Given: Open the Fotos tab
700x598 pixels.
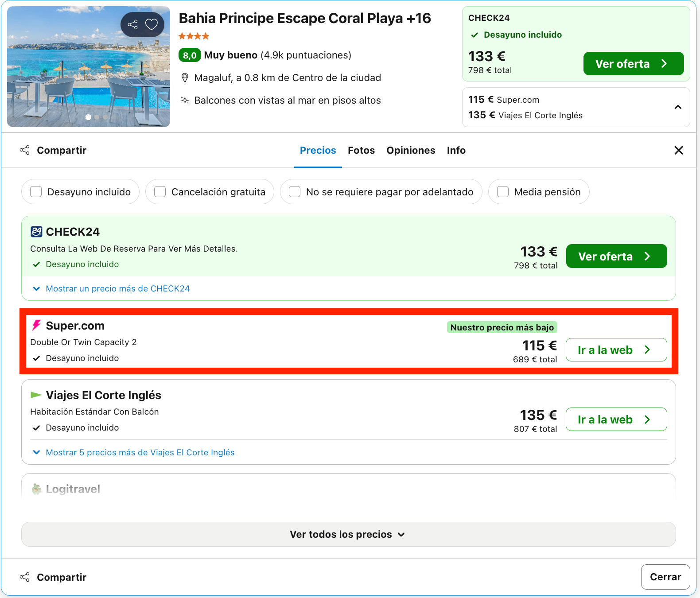Looking at the screenshot, I should point(362,150).
